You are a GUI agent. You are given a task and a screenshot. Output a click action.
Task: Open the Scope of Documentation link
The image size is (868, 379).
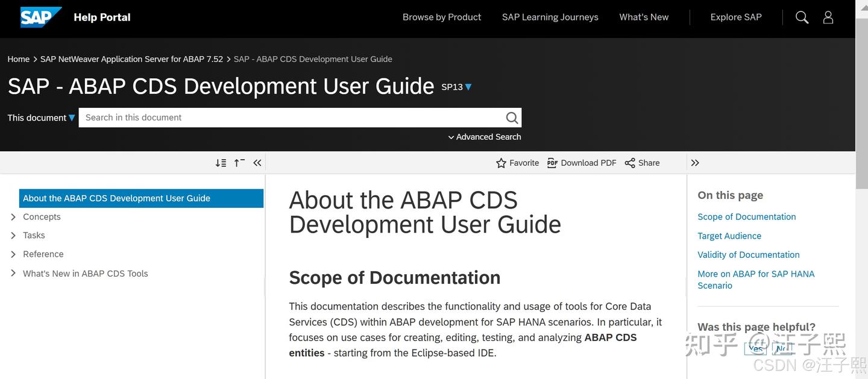746,216
